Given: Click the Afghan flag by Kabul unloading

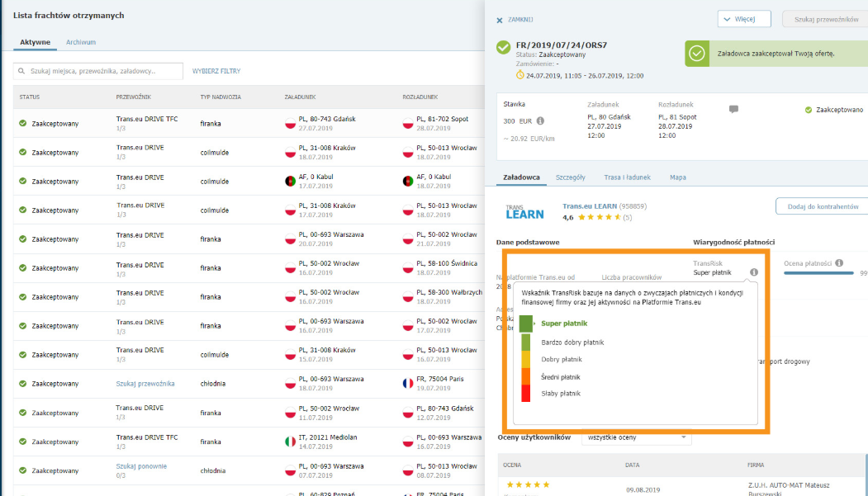Looking at the screenshot, I should coord(408,182).
